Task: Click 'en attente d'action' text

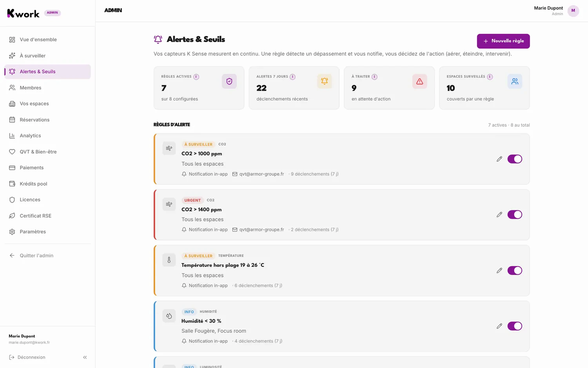Action: pos(371,99)
